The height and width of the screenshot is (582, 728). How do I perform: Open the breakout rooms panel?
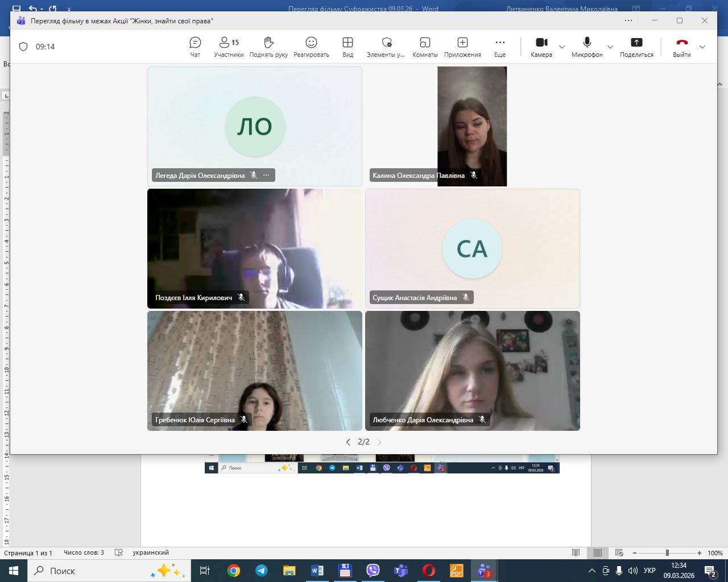(x=425, y=47)
